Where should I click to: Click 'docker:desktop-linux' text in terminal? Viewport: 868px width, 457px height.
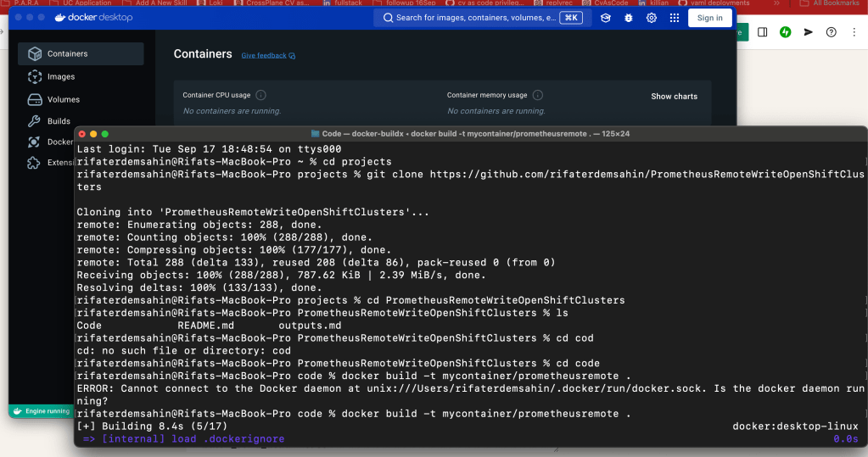coord(796,426)
